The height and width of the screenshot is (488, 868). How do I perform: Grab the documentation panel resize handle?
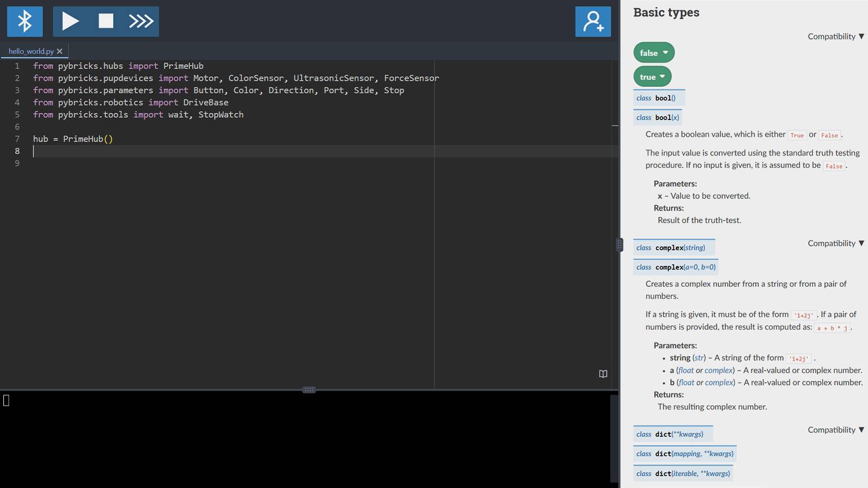(619, 245)
